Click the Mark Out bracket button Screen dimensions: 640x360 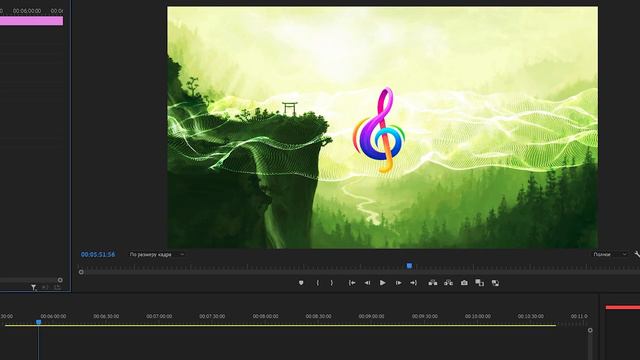coord(331,283)
